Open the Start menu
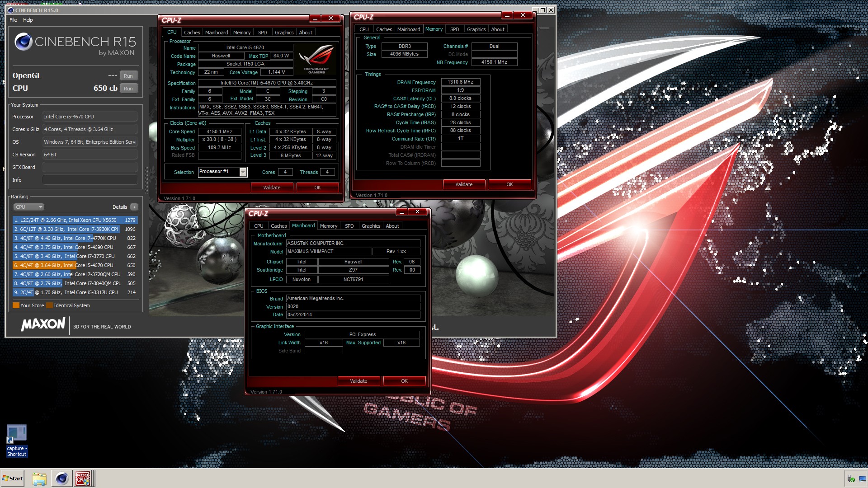Image resolution: width=868 pixels, height=488 pixels. point(13,479)
